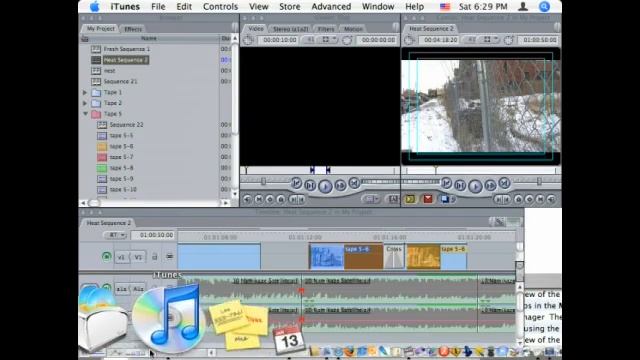Go to next edit in the Canvas transport

point(504,184)
